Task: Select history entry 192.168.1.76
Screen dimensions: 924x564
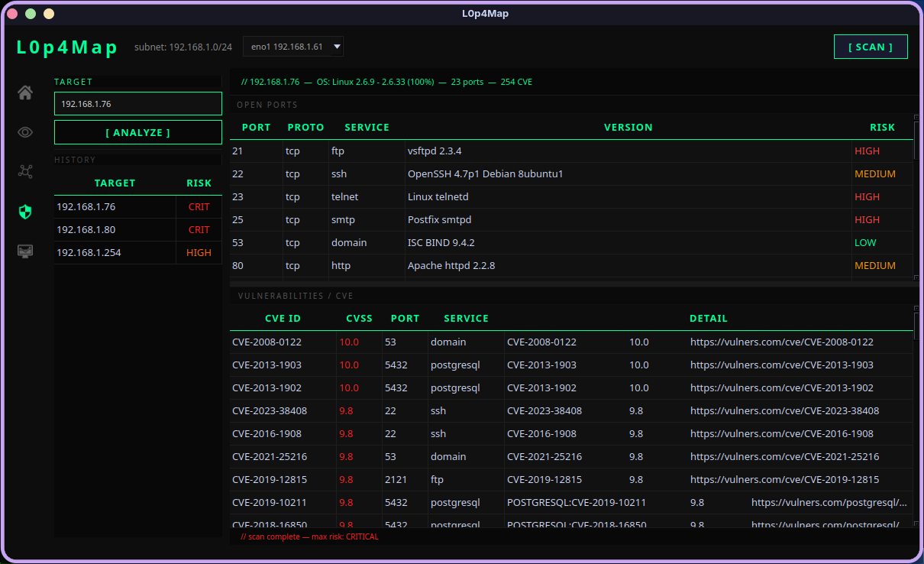Action: (x=138, y=207)
